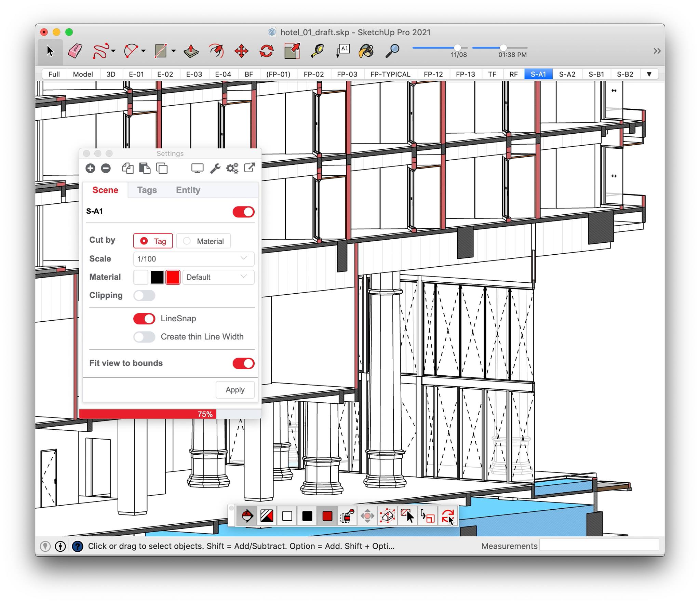This screenshot has width=700, height=603.
Task: Pick the Paint Bucket tool
Action: pyautogui.click(x=366, y=51)
